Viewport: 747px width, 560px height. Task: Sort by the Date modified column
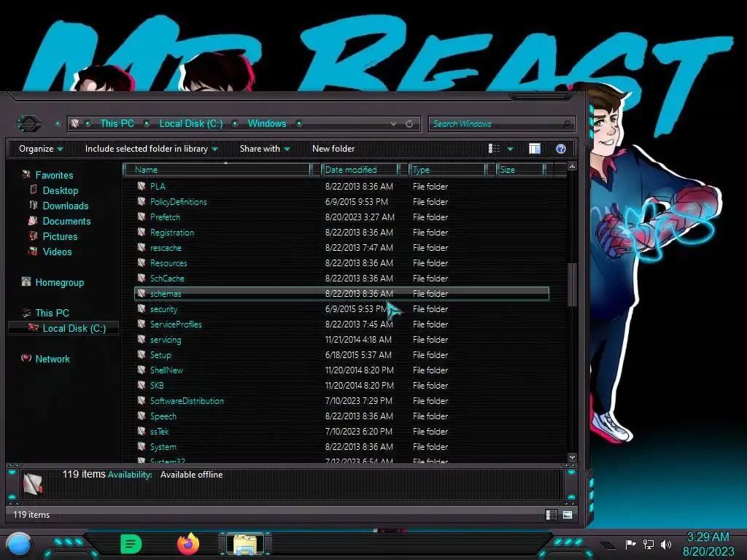click(x=360, y=169)
